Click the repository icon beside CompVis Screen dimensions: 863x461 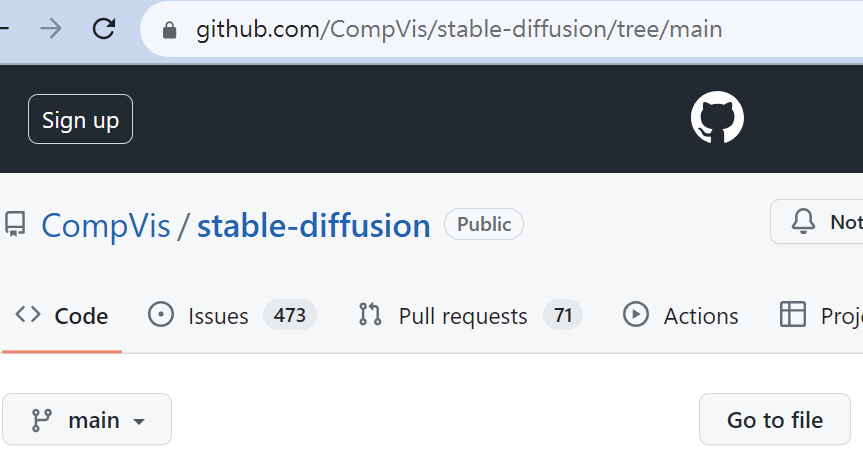click(15, 225)
